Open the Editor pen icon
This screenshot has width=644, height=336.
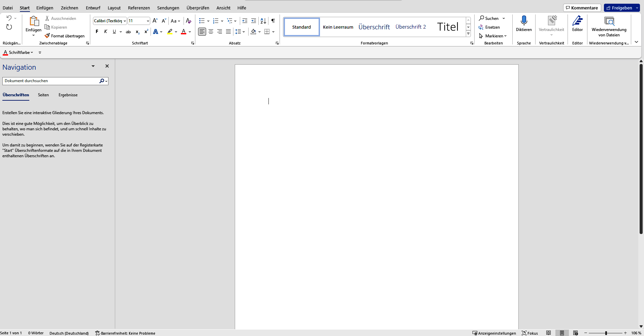pyautogui.click(x=577, y=21)
